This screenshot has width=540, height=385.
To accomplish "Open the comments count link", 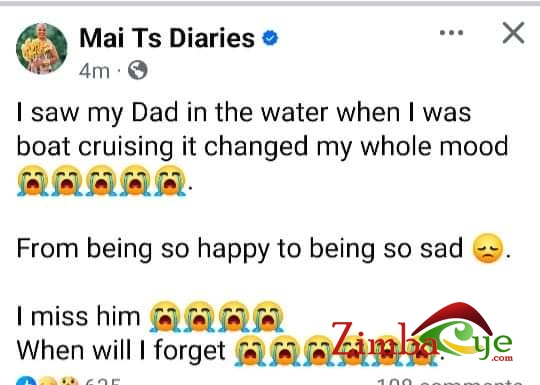I will pos(450,382).
